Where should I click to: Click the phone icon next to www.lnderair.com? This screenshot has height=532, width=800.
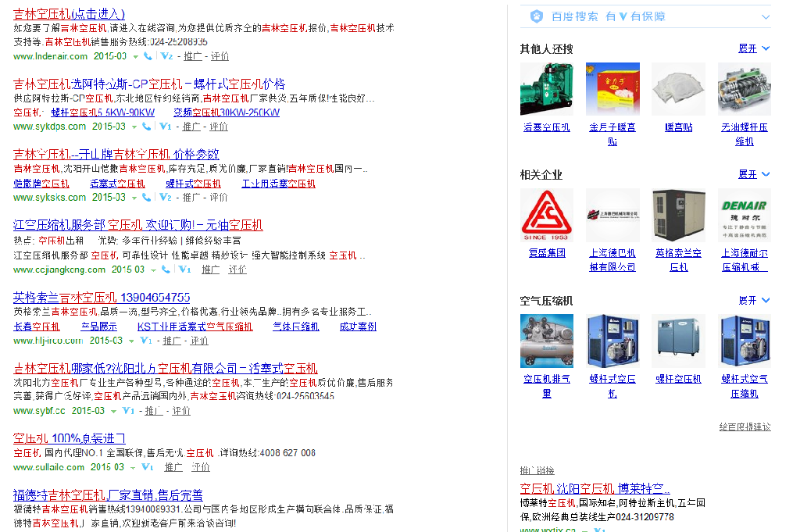coord(148,56)
